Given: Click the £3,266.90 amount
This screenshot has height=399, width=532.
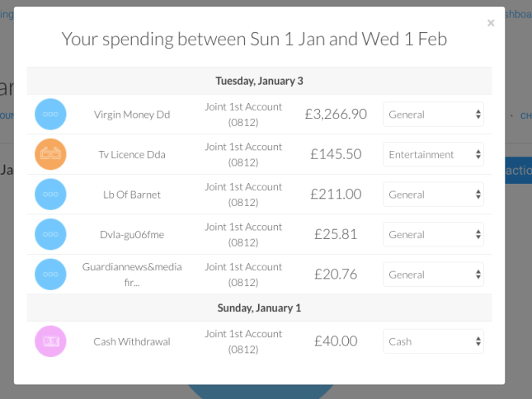Looking at the screenshot, I should coord(336,115).
